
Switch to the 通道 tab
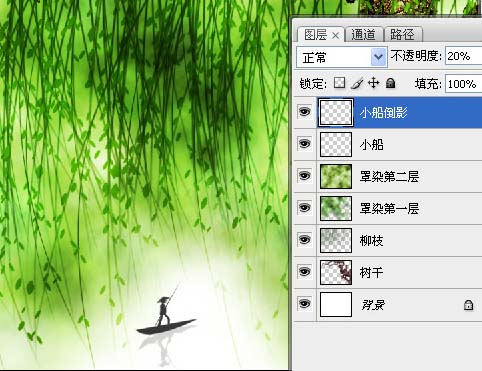(363, 35)
